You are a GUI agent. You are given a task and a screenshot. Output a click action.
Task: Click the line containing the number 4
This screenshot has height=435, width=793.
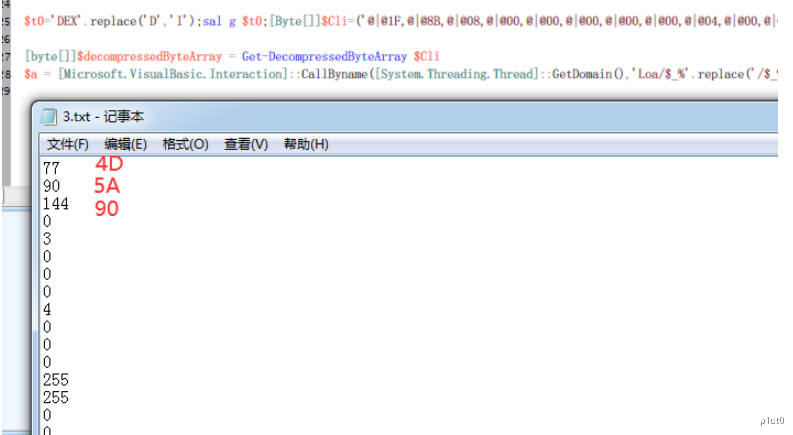(x=47, y=309)
